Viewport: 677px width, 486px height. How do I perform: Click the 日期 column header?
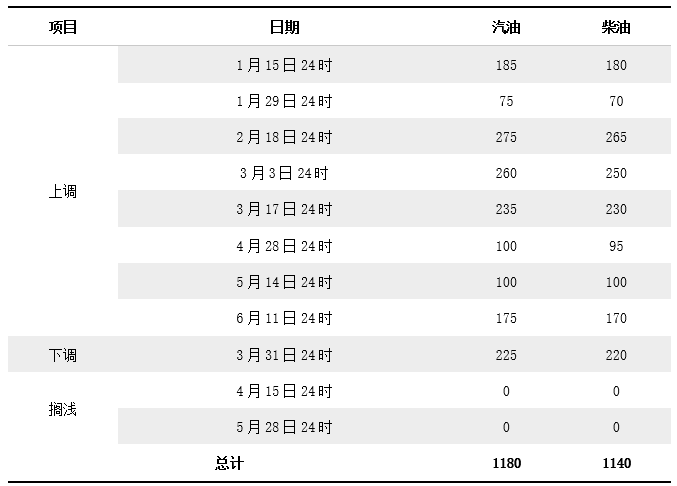point(285,27)
